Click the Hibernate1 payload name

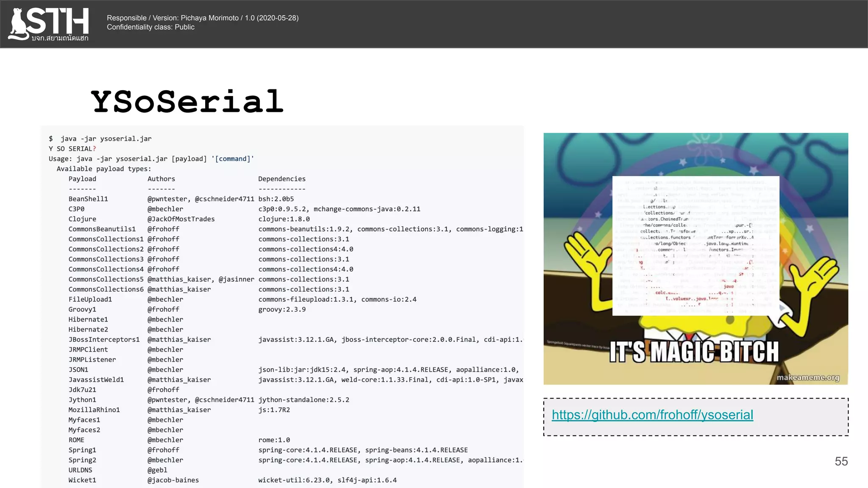(88, 319)
